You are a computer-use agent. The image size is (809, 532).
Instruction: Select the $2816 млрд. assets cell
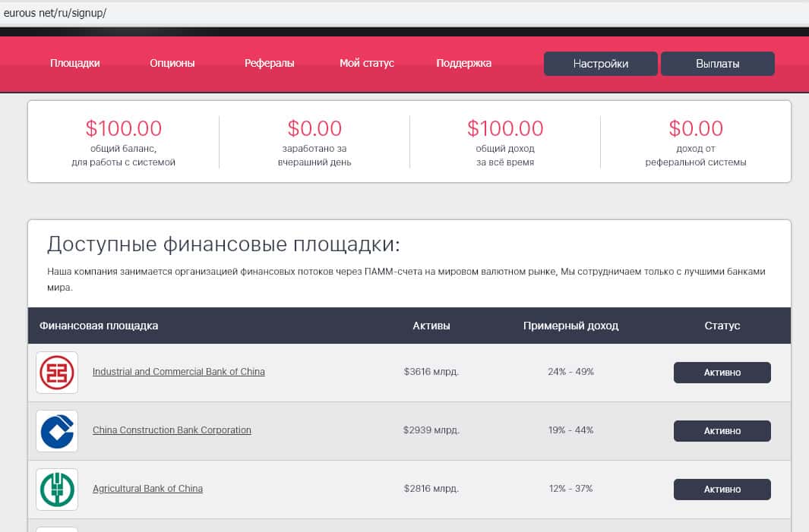click(431, 488)
